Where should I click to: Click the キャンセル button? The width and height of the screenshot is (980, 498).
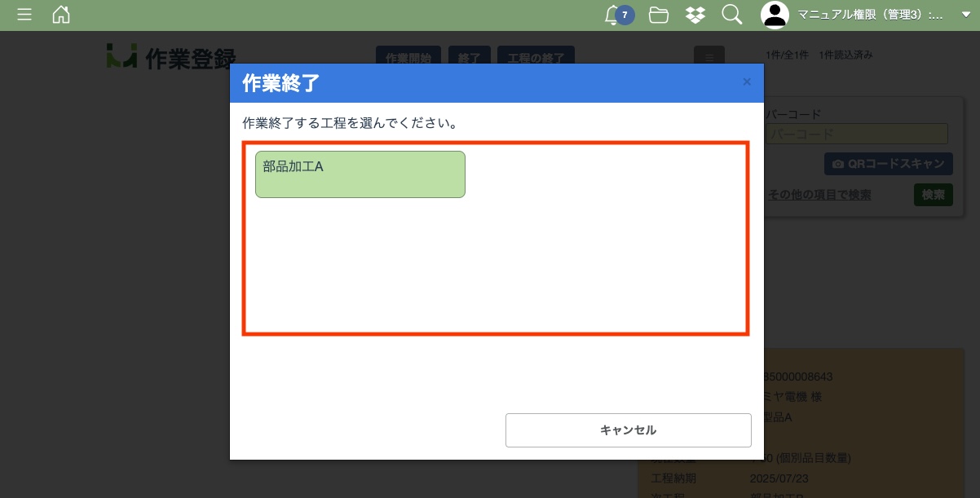[x=628, y=430]
